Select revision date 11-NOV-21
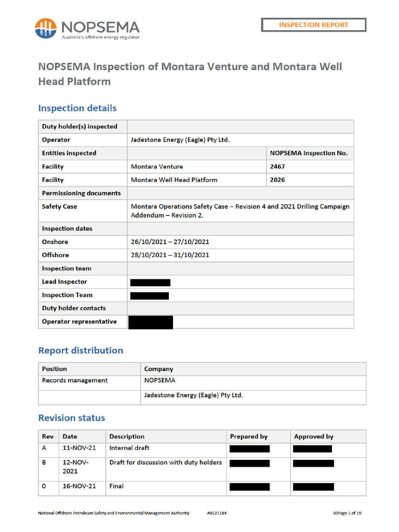The height and width of the screenshot is (532, 399). [79, 448]
